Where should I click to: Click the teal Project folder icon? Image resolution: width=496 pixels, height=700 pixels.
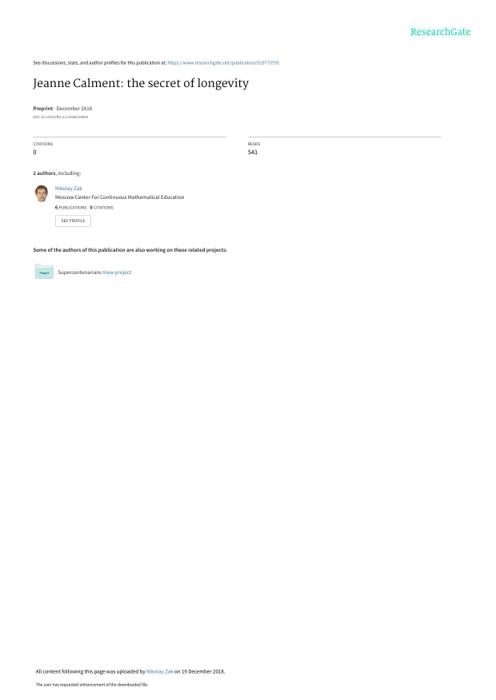[x=44, y=272]
